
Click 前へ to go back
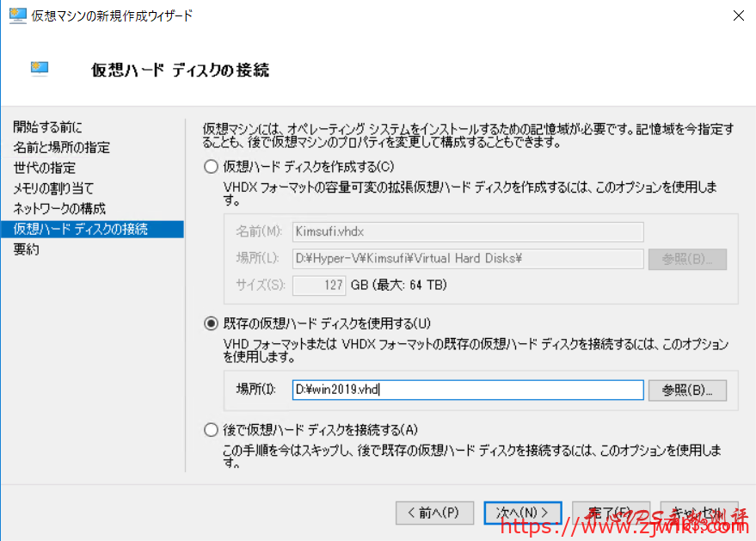[x=435, y=513]
